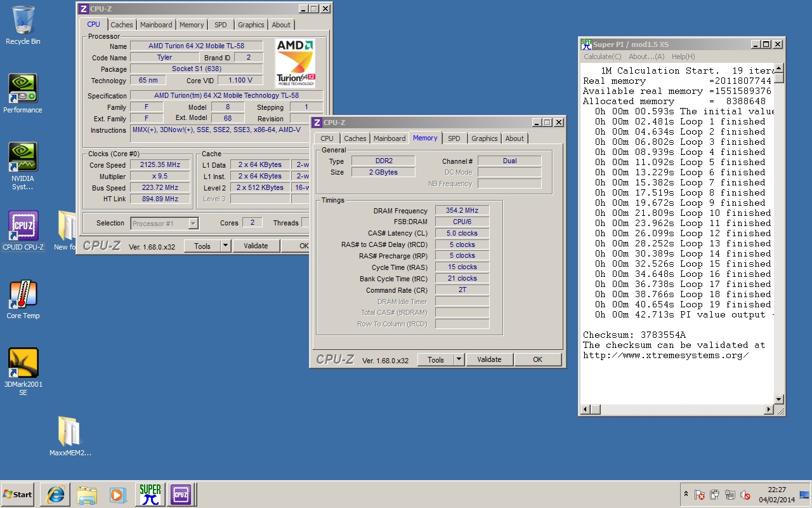The width and height of the screenshot is (812, 508).
Task: Open the New folder icon behind CPU-Z
Action: 65,231
